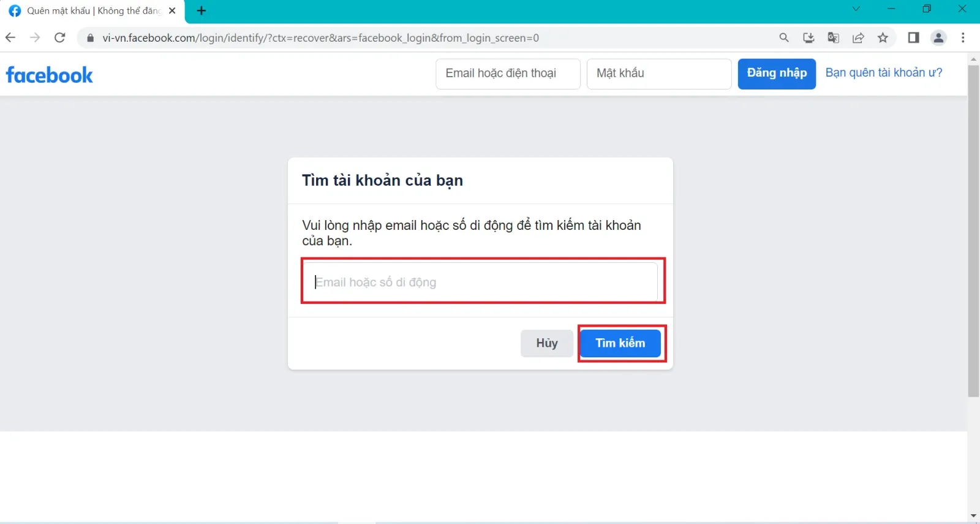Click the vertical scrollbar thumb
Viewport: 980px width, 524px height.
click(973, 230)
